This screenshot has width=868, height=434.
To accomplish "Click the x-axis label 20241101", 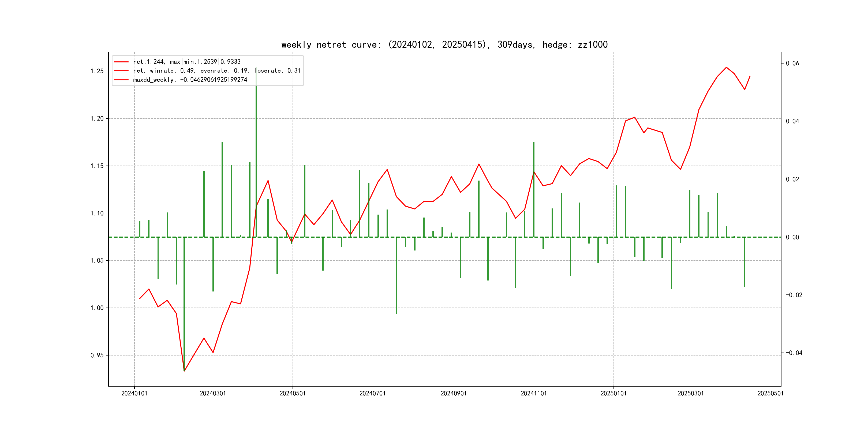I will pos(533,393).
